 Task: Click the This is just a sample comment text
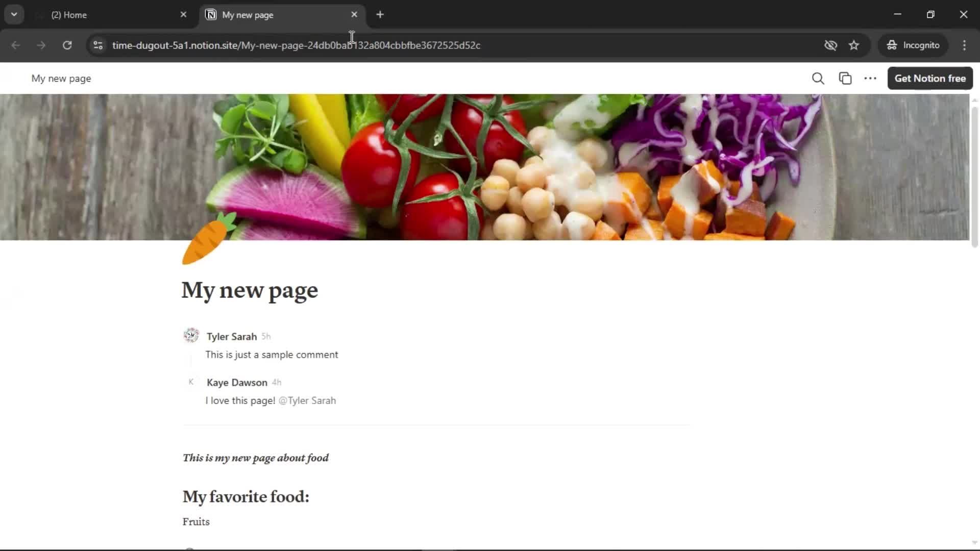[x=272, y=355]
